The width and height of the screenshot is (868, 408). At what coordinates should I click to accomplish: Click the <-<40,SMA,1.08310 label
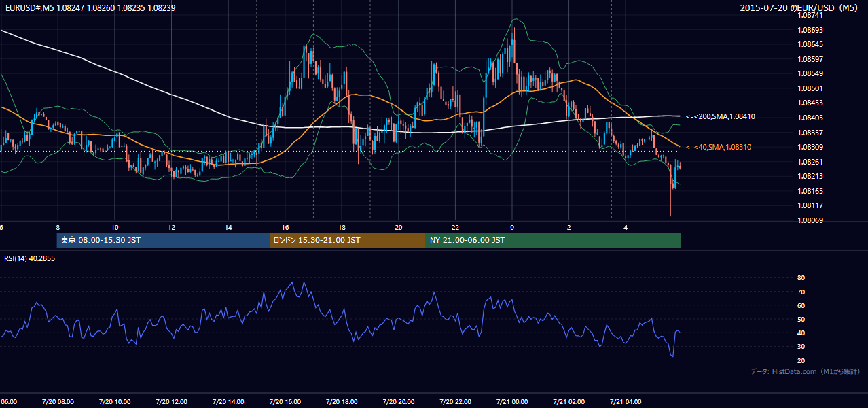(x=718, y=147)
